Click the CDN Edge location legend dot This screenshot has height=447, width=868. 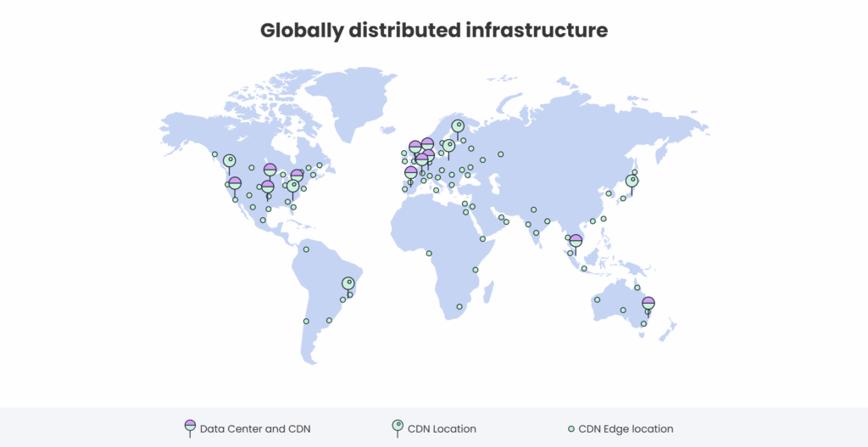click(571, 428)
